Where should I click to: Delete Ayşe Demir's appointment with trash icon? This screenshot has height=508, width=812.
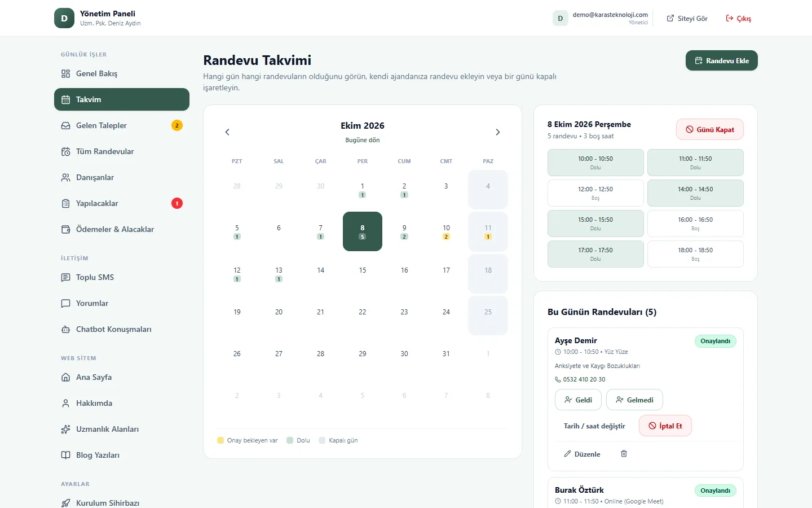coord(624,454)
